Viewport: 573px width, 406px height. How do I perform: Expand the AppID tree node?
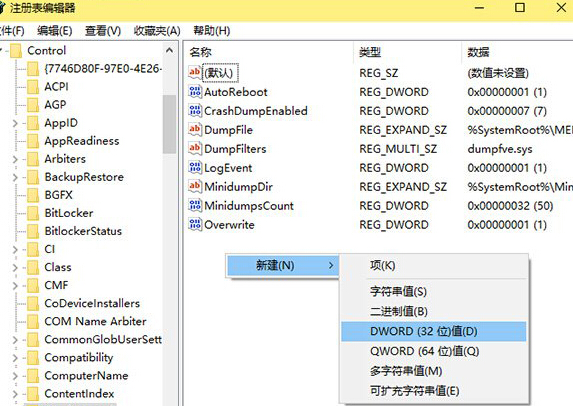point(15,123)
